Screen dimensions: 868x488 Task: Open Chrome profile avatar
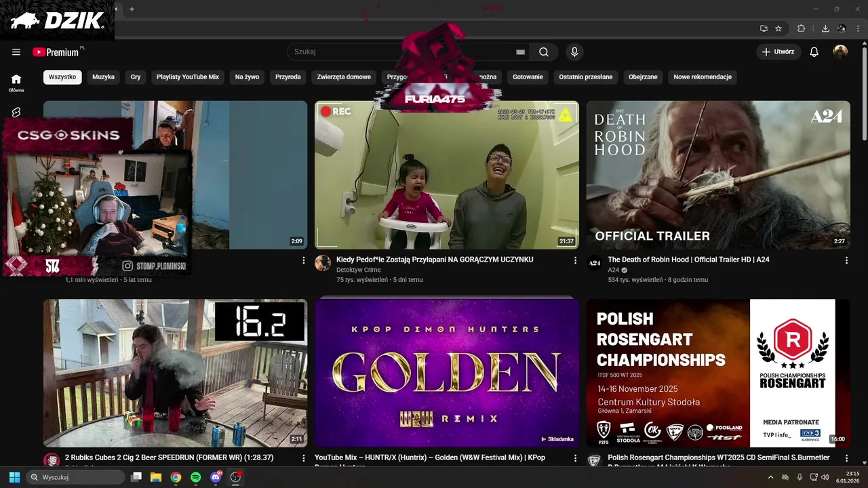[842, 28]
